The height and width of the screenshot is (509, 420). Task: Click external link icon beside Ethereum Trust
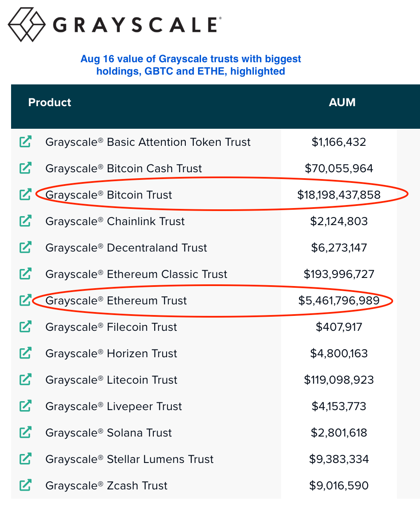(26, 301)
